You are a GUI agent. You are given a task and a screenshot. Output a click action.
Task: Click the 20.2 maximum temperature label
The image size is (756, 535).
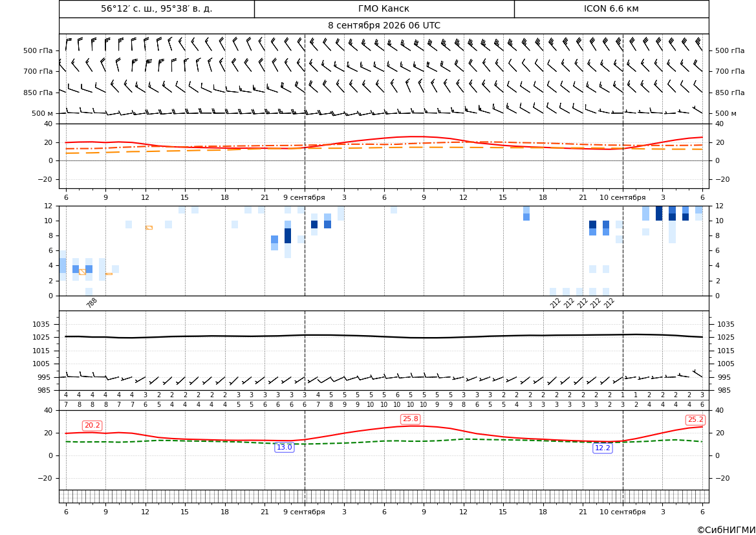coord(92,426)
